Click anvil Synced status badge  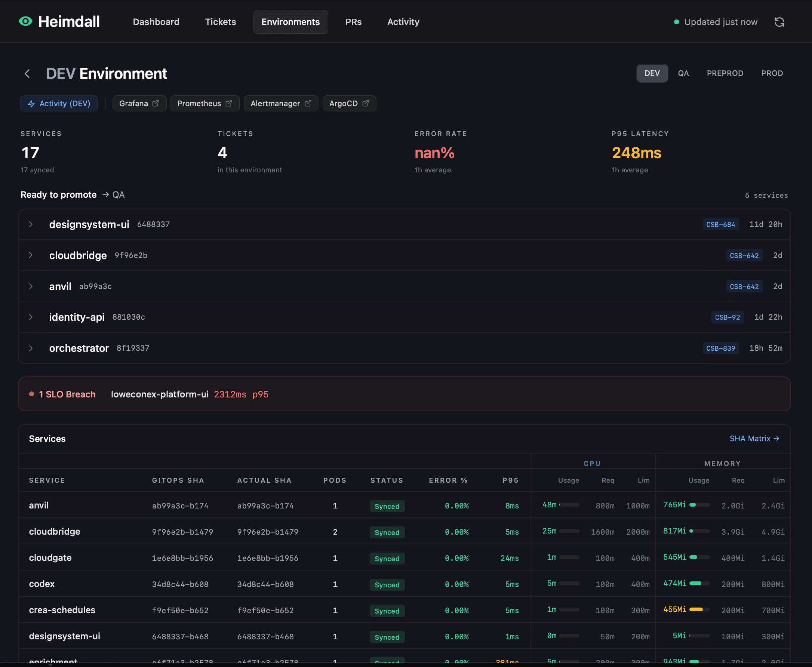[387, 506]
